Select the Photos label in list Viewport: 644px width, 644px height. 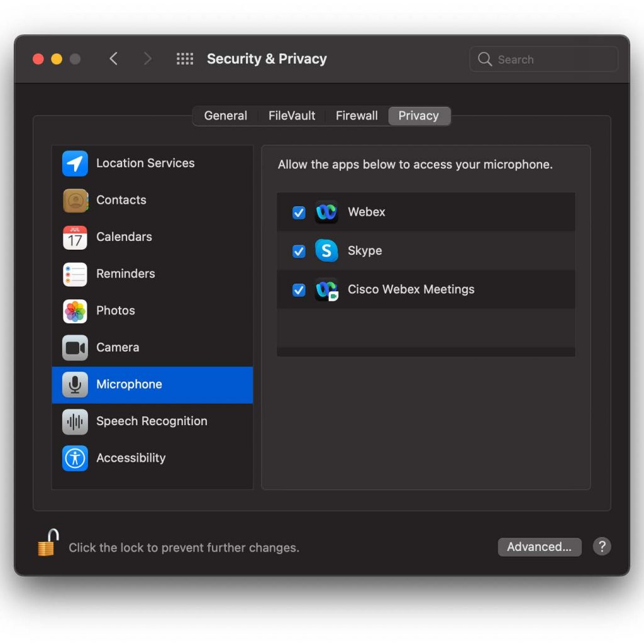116,311
